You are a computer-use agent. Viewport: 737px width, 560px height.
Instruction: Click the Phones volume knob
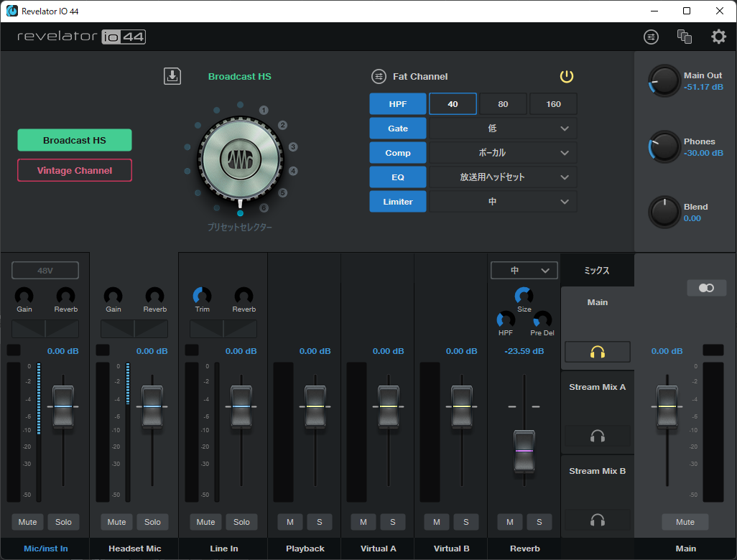(664, 146)
